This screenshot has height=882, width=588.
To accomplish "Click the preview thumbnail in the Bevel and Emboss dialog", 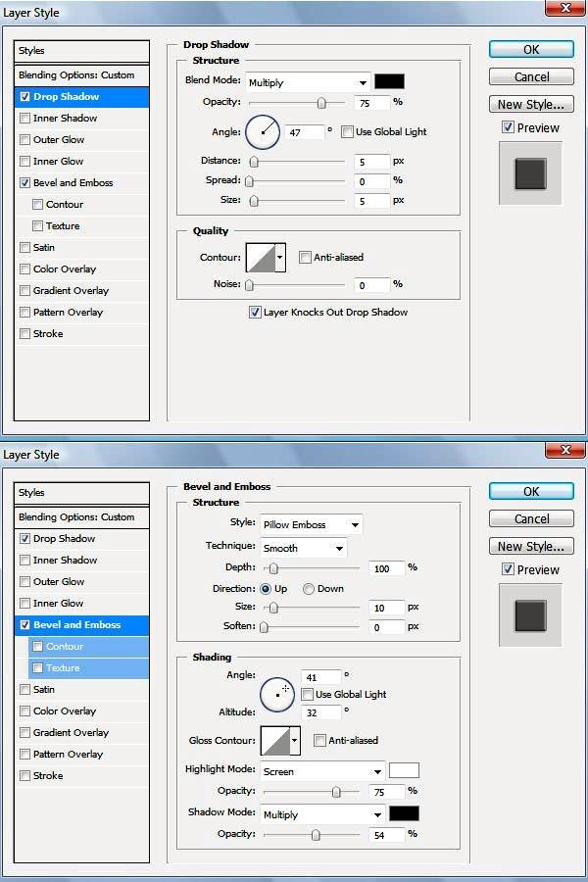I will click(530, 615).
